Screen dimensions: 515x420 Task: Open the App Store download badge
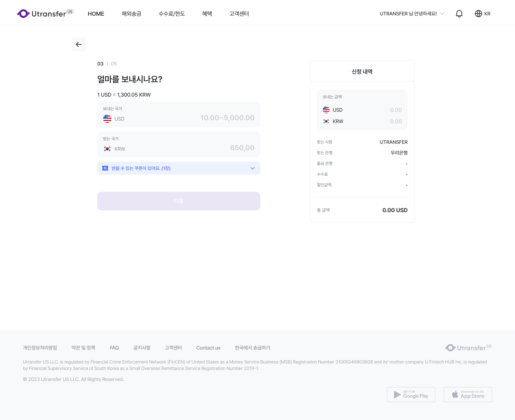click(x=468, y=395)
